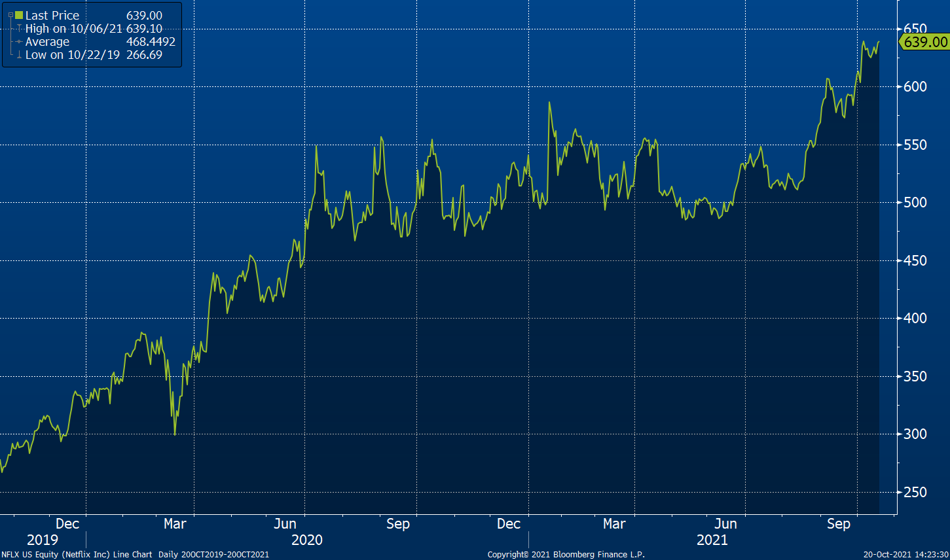Click the green Last Price color swatch
The height and width of the screenshot is (560, 950).
[x=18, y=15]
